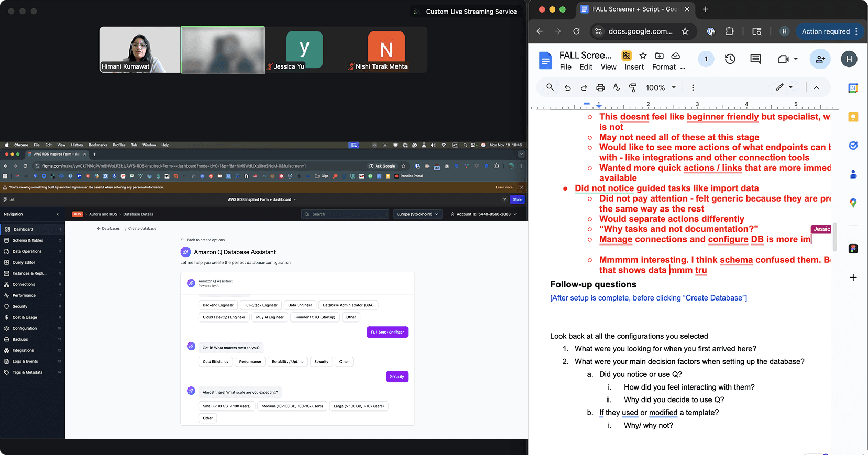Expand Meet call options arrow
This screenshot has height=455, width=868.
coord(796,59)
